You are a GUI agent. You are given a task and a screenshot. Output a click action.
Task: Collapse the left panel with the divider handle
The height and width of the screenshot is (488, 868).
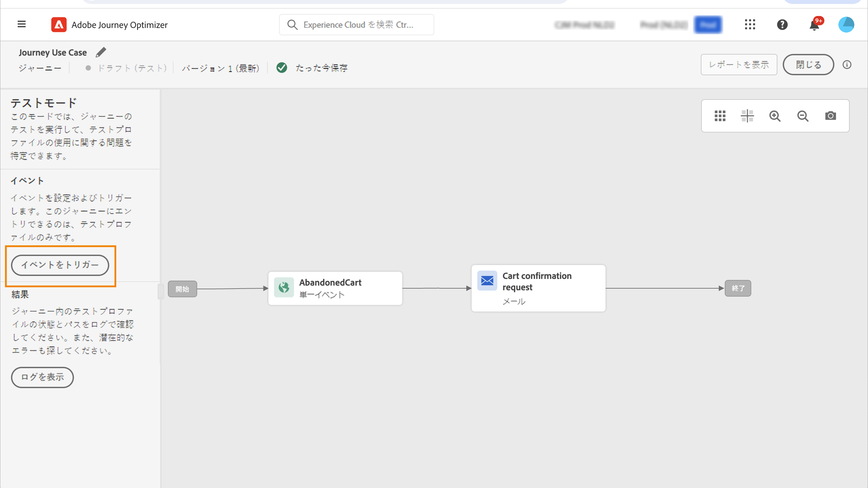coord(161,291)
